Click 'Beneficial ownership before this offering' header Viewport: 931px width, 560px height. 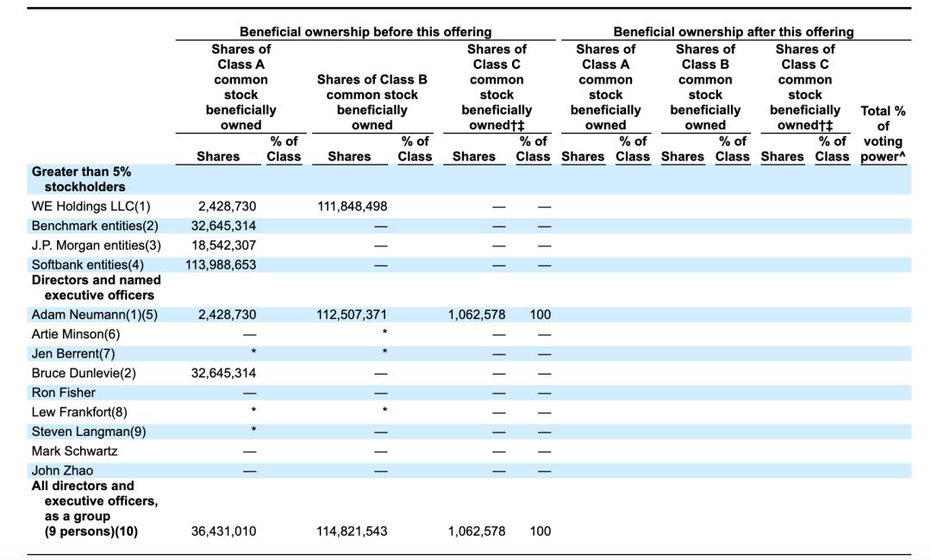coord(366,32)
